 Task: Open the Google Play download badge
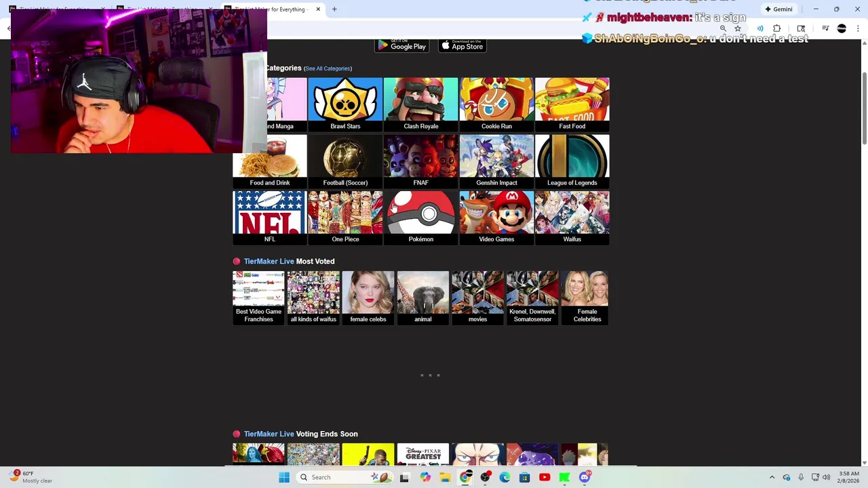point(401,45)
